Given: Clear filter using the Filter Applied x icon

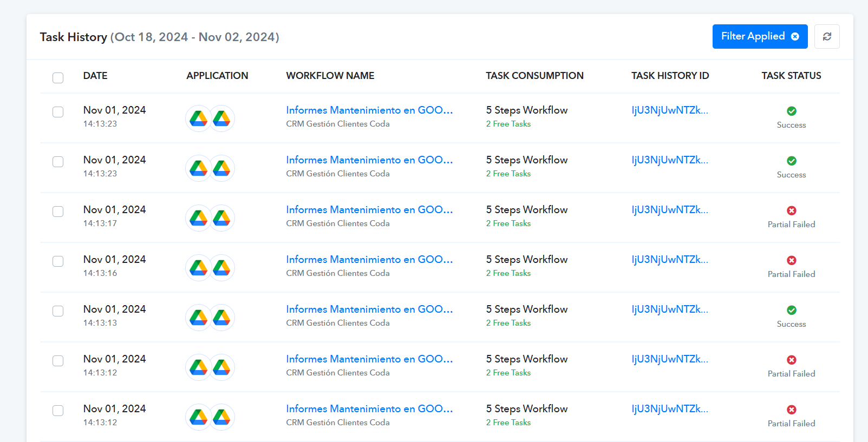Looking at the screenshot, I should [x=795, y=37].
